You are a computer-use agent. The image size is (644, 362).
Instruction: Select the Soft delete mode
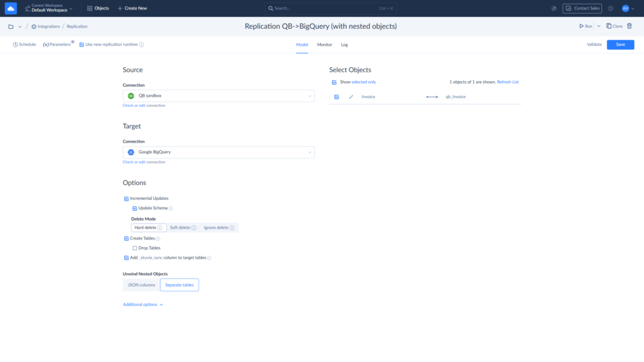tap(182, 228)
